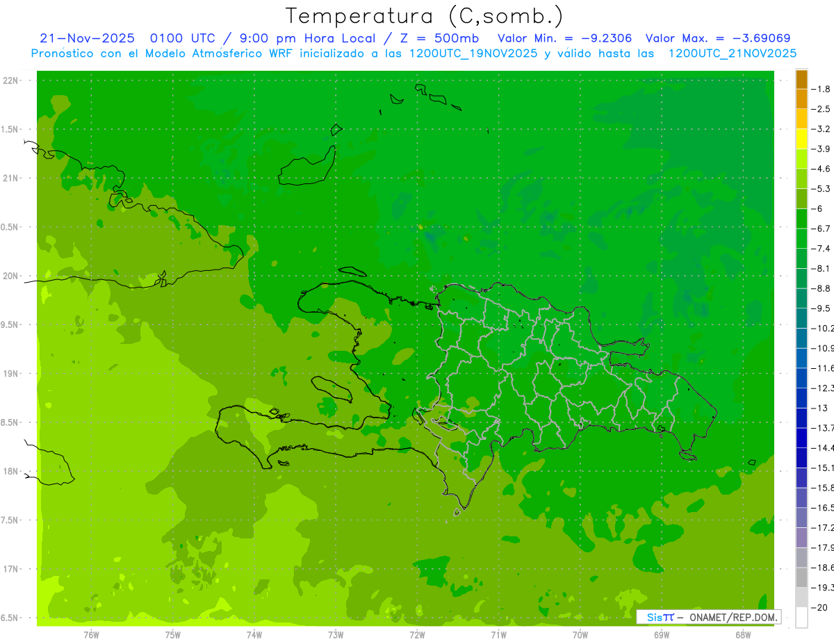Click the '17N' latitude axis label
834x644 pixels.
tap(10, 569)
